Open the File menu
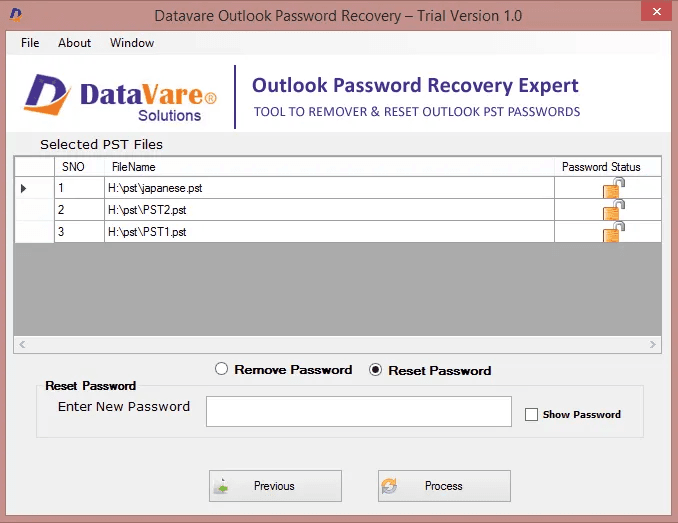This screenshot has width=678, height=523. 30,43
